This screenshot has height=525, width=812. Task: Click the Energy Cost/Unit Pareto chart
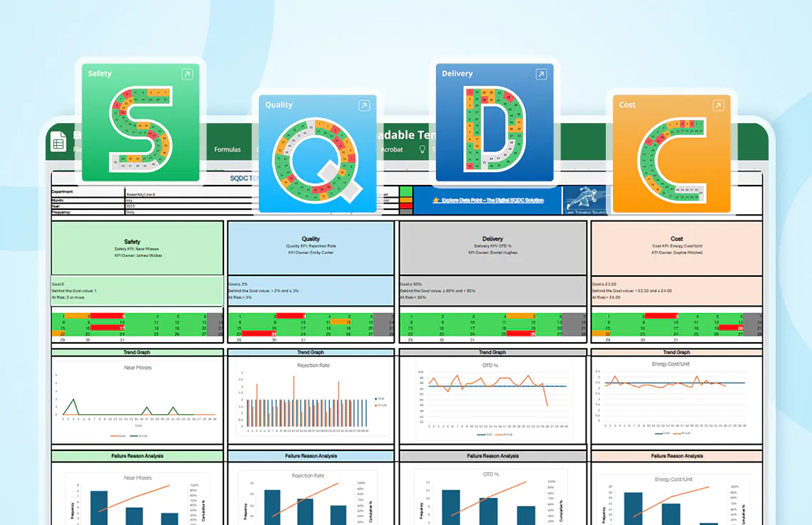pyautogui.click(x=673, y=499)
